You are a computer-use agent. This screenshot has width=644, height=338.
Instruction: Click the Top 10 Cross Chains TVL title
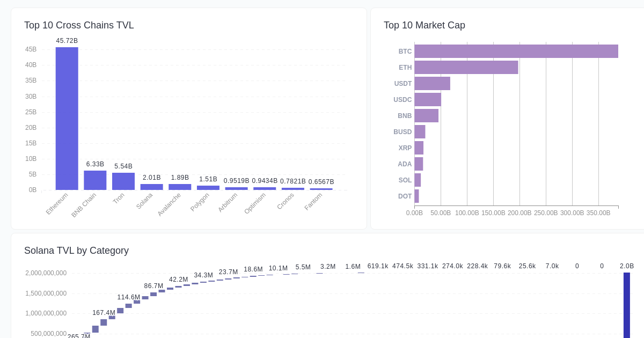click(79, 25)
